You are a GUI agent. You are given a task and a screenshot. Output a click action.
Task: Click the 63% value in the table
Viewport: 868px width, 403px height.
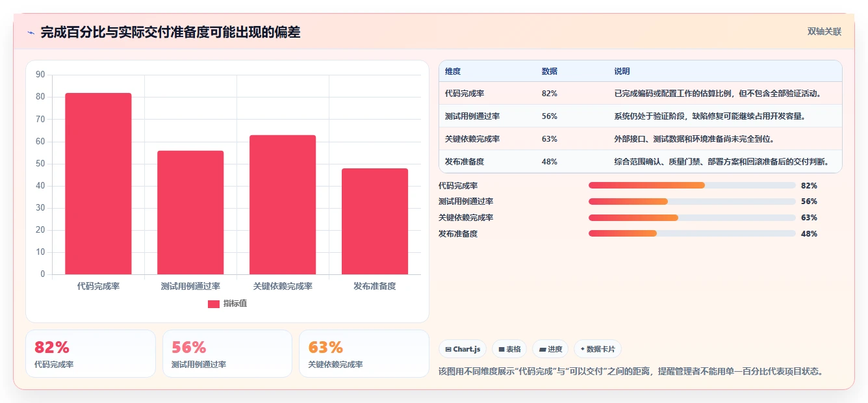pos(549,139)
